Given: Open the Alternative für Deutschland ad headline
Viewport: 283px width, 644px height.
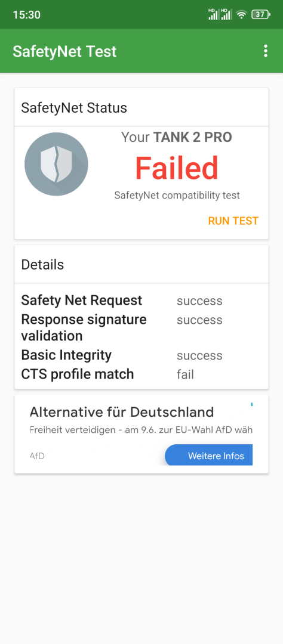Looking at the screenshot, I should pyautogui.click(x=122, y=412).
